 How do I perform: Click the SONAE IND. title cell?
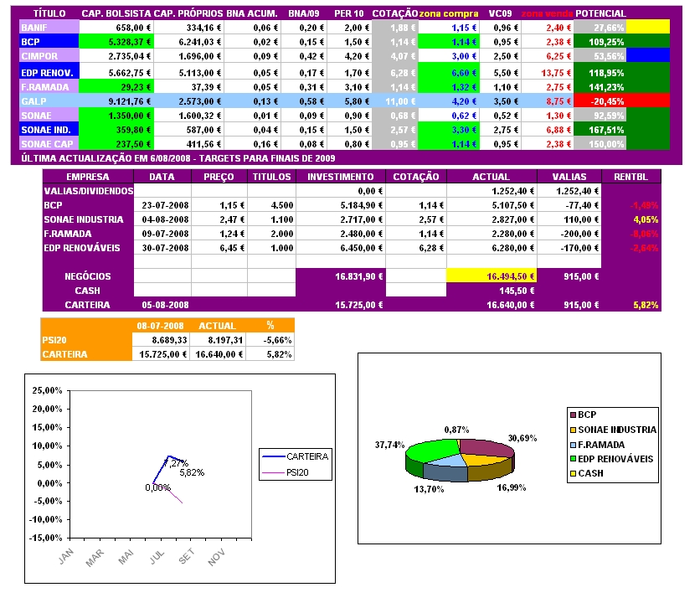coord(49,130)
